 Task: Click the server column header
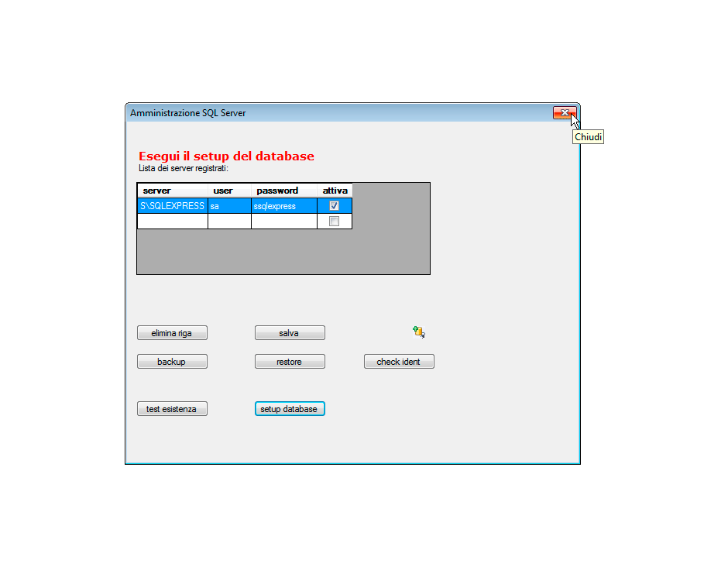[x=173, y=191]
